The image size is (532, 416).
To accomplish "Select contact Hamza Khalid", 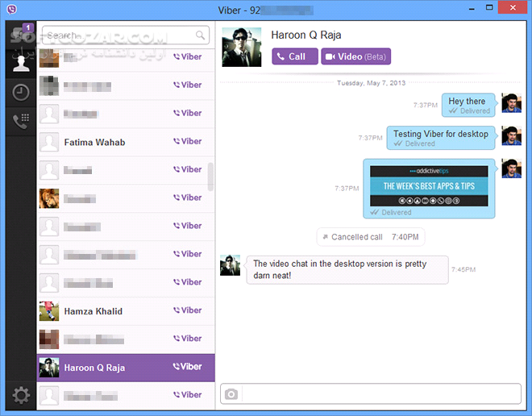I will (x=126, y=311).
